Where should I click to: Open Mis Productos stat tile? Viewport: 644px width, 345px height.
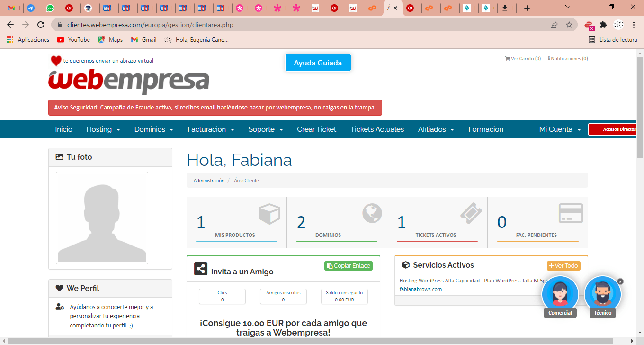pyautogui.click(x=236, y=222)
